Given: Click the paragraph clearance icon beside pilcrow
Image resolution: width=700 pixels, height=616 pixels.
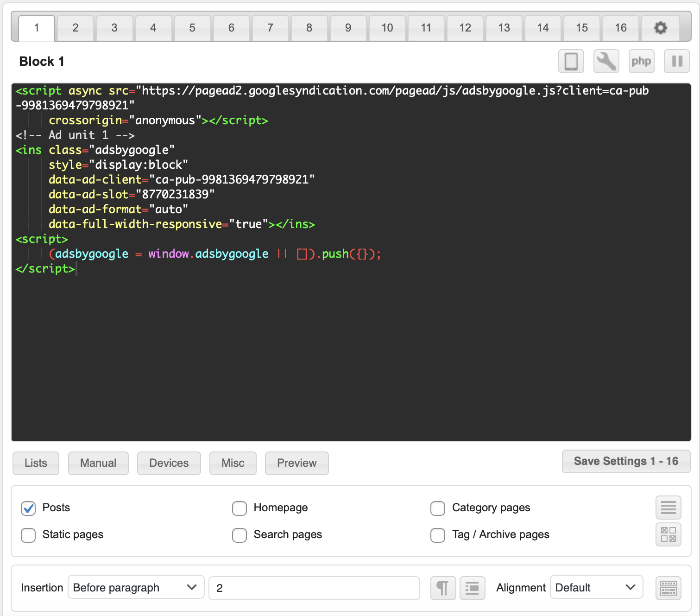Looking at the screenshot, I should (x=472, y=588).
